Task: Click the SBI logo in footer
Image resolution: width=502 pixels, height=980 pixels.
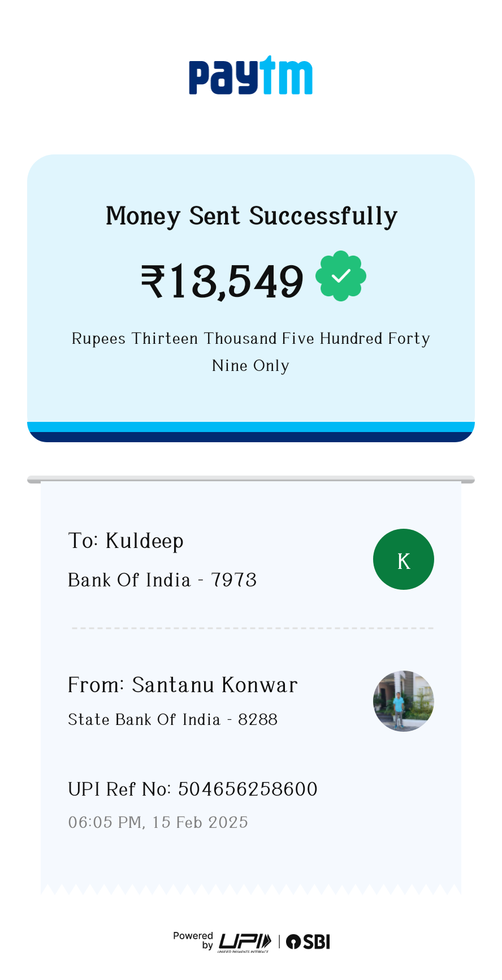Action: [x=308, y=942]
